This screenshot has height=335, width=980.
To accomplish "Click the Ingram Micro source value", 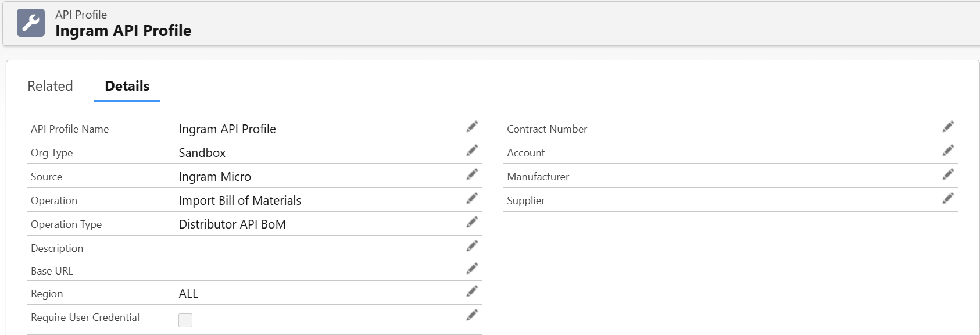I will (x=214, y=177).
